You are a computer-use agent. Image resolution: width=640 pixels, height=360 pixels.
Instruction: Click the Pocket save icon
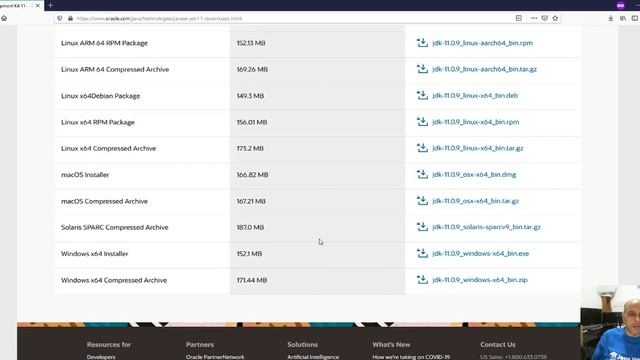(544, 18)
